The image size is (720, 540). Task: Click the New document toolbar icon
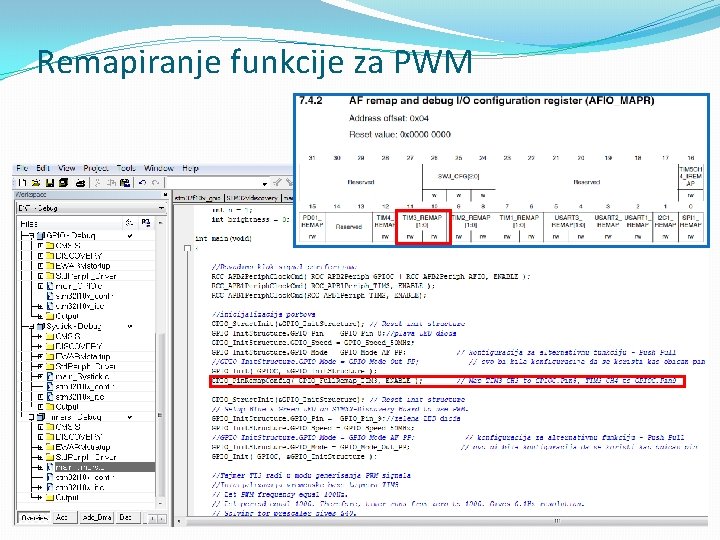coord(22,183)
